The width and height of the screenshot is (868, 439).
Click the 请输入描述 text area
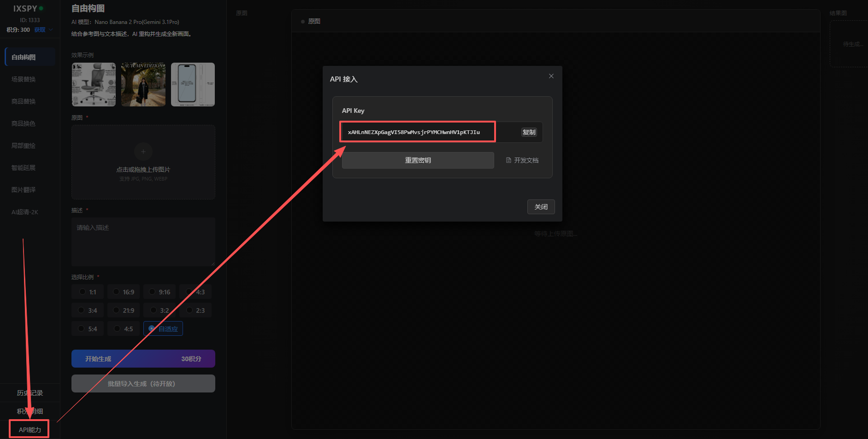[x=143, y=242]
